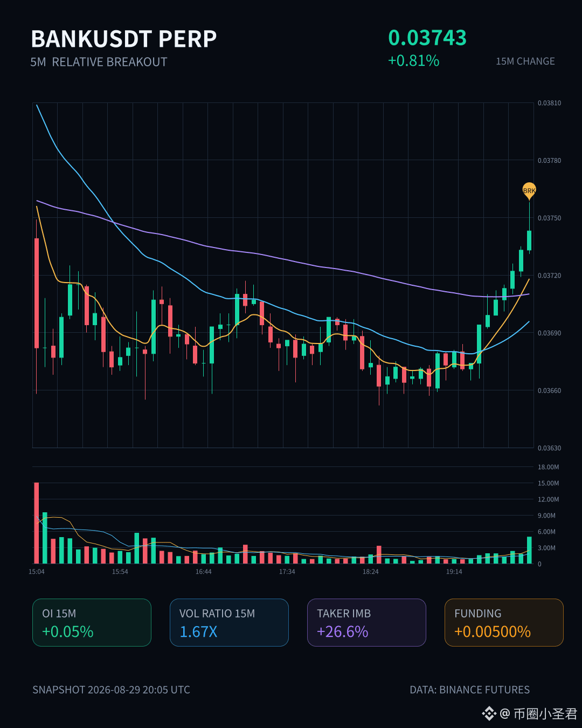The width and height of the screenshot is (582, 728).
Task: Click the 15:04 time axis label
Action: (x=37, y=572)
